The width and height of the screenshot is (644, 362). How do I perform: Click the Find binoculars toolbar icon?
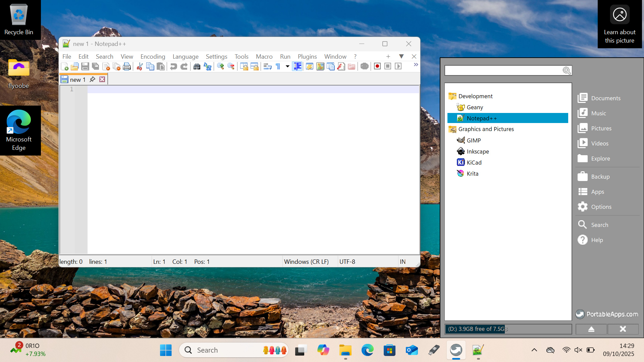coord(197,66)
